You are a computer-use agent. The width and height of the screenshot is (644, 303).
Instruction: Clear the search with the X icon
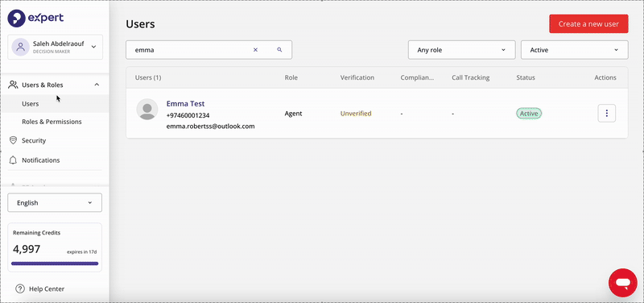(x=255, y=50)
